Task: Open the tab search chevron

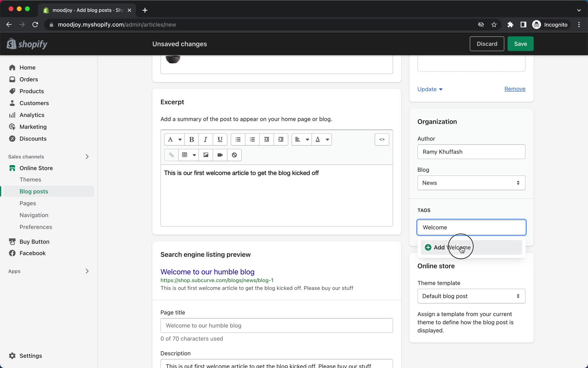Action: (x=579, y=10)
